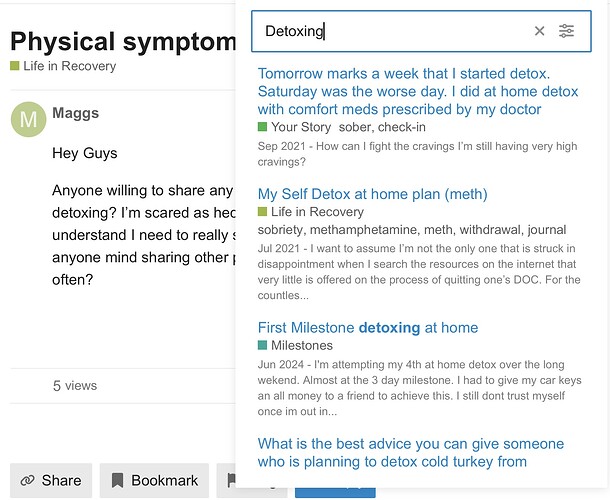The width and height of the screenshot is (610, 500).
Task: Click the 'sober' tag in first result
Action: [x=355, y=127]
